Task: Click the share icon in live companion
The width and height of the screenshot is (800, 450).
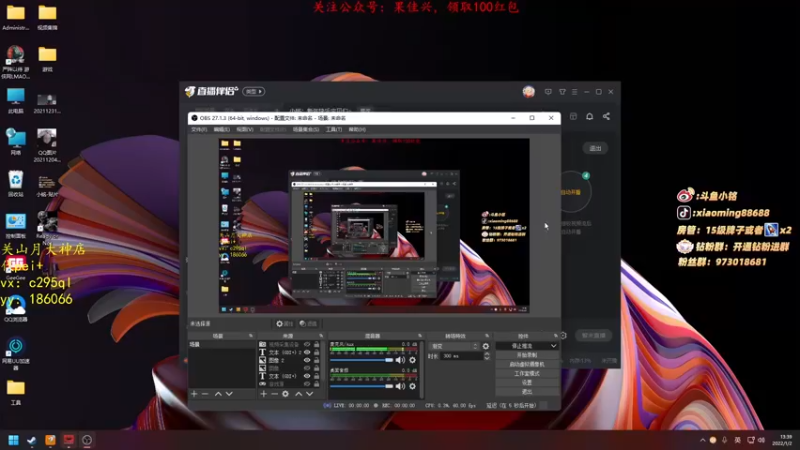Action: [x=606, y=116]
